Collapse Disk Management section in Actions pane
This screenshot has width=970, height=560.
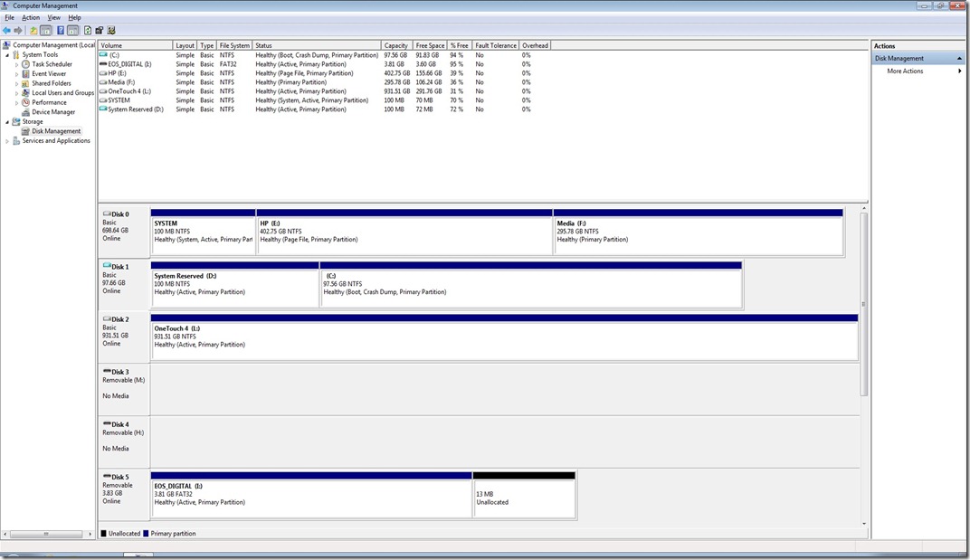pyautogui.click(x=959, y=58)
